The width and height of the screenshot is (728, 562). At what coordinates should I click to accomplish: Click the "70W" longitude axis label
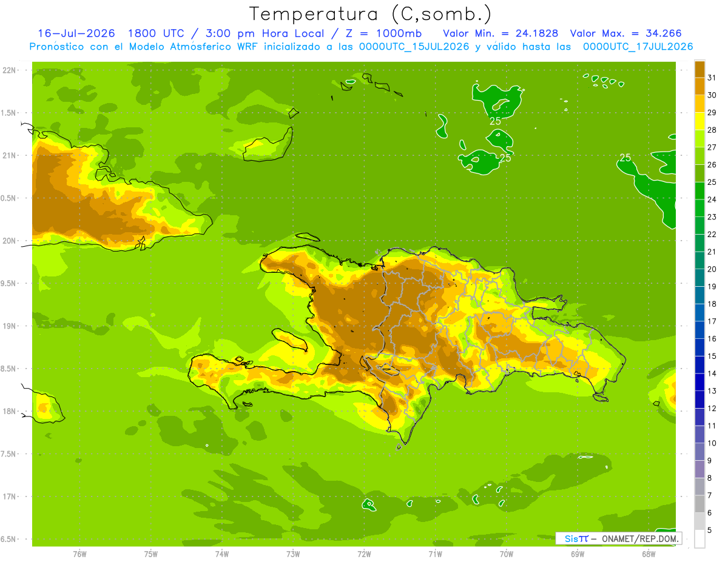tap(507, 554)
